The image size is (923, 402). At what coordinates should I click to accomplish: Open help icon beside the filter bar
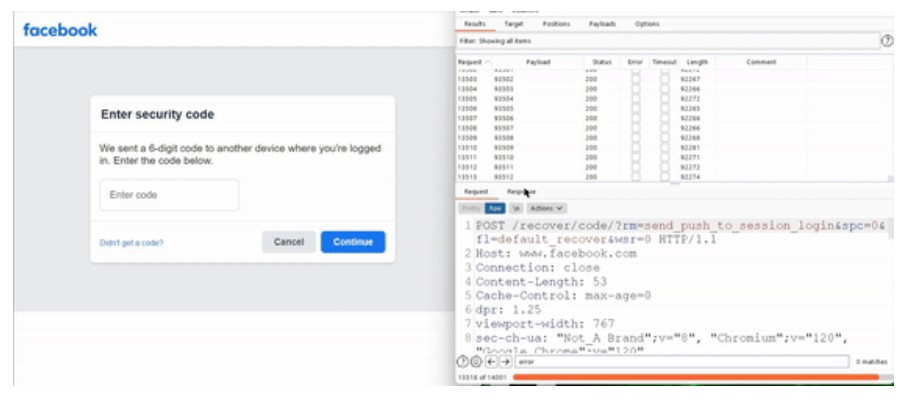pyautogui.click(x=886, y=40)
